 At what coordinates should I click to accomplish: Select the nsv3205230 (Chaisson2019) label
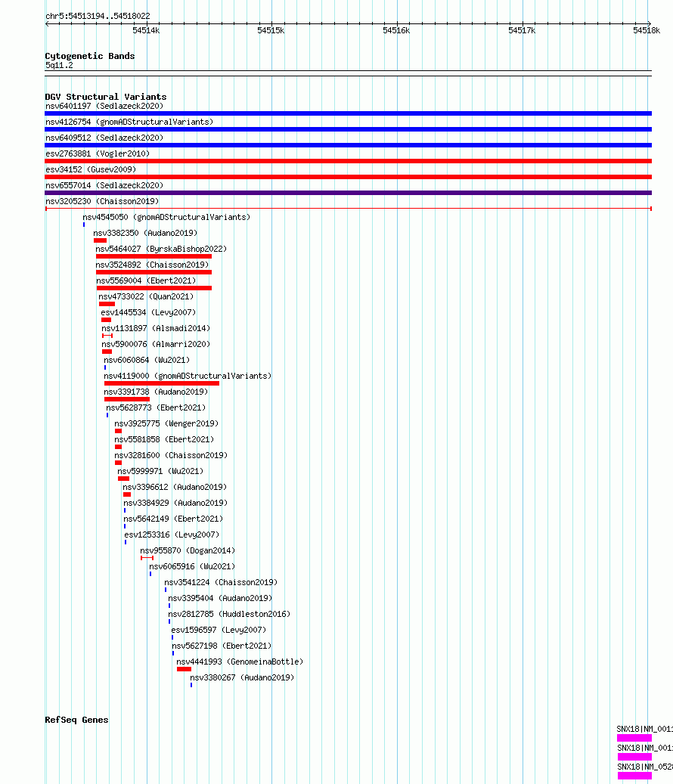click(x=102, y=202)
